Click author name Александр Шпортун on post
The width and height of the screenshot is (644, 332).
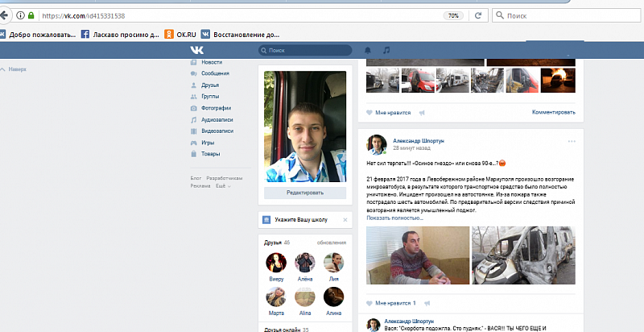tap(418, 140)
